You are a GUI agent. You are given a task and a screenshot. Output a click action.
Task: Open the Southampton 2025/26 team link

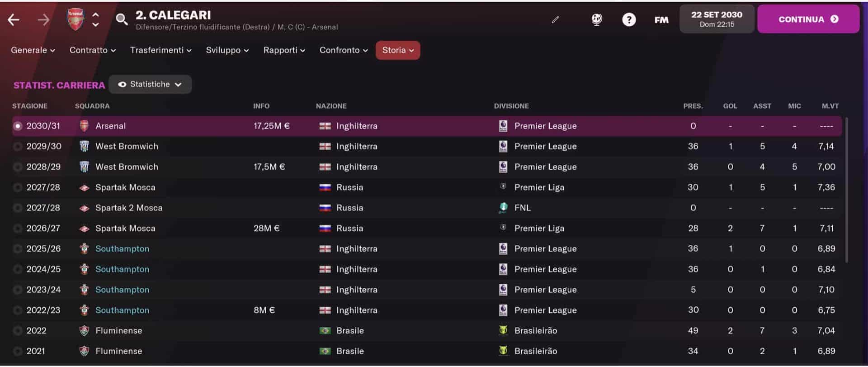pyautogui.click(x=122, y=249)
